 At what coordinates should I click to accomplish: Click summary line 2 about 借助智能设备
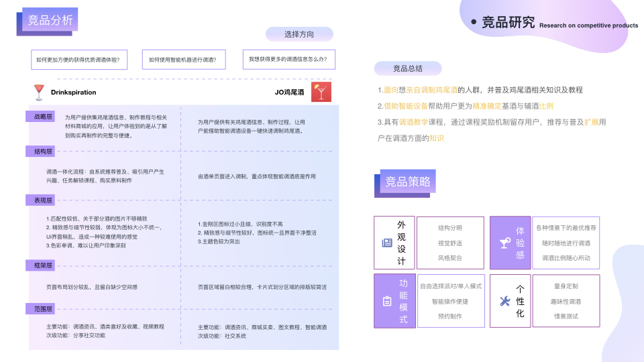[x=466, y=106]
